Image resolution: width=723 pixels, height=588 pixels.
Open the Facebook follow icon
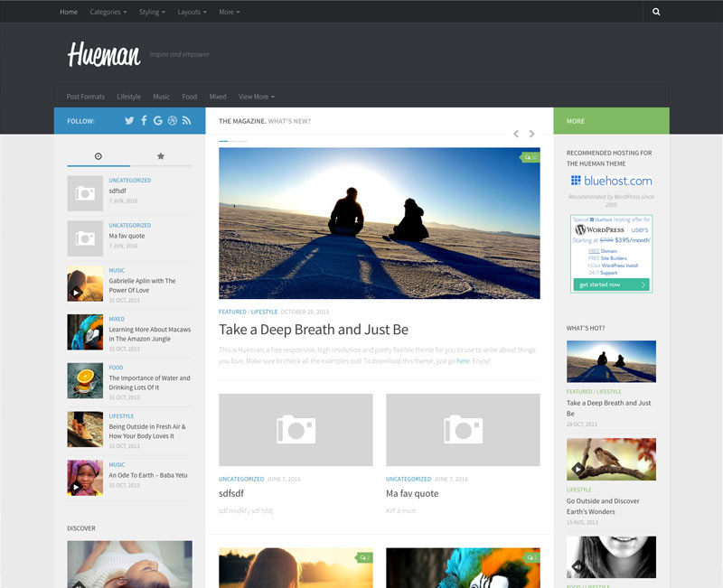pyautogui.click(x=144, y=121)
